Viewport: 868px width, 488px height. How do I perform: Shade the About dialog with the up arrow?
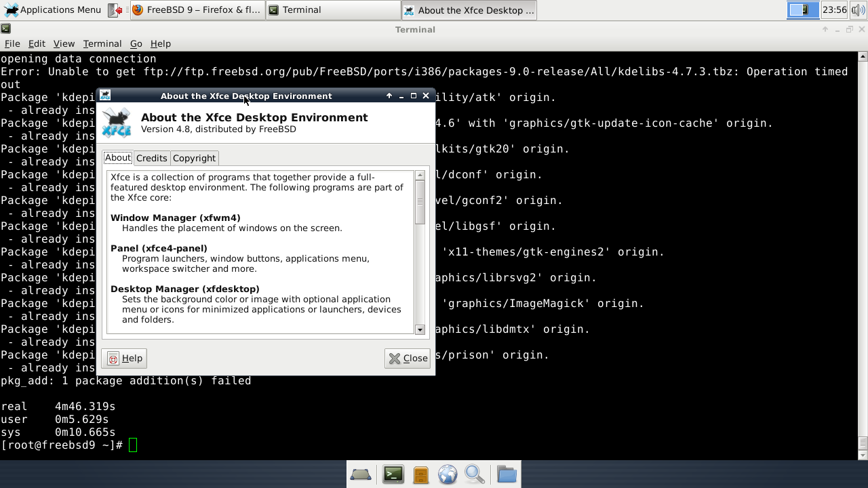(389, 96)
